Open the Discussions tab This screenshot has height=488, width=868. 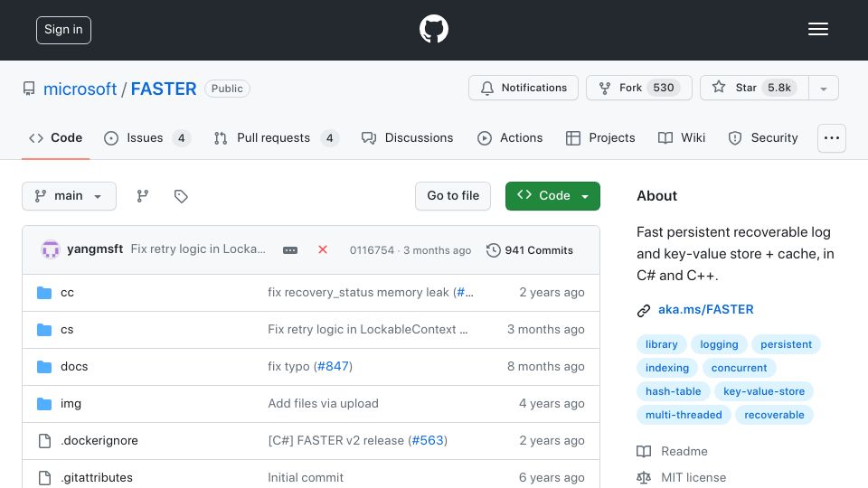pos(407,137)
